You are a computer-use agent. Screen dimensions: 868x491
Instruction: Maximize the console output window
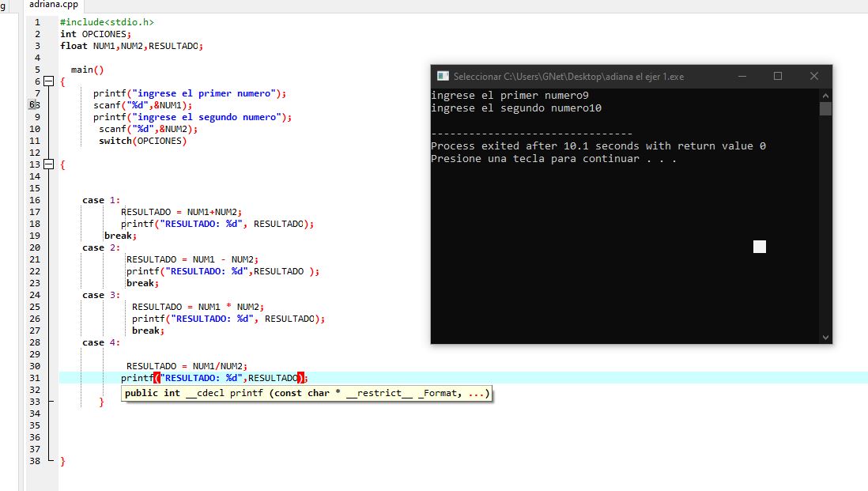(778, 77)
